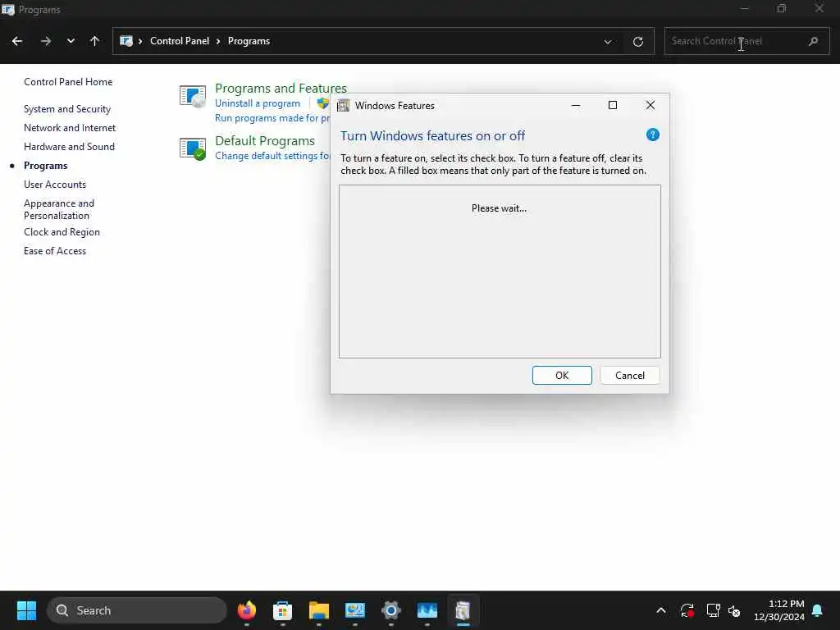
Task: Open Programs and Features heading
Action: [x=281, y=88]
